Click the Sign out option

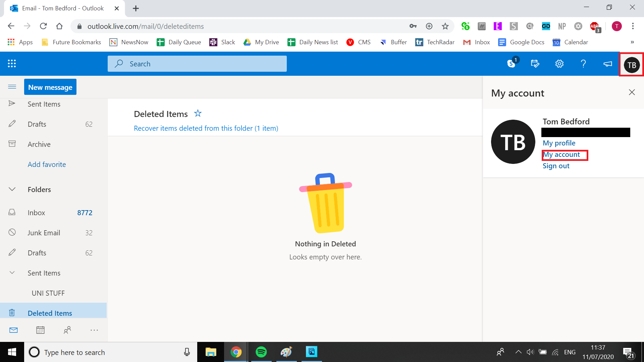point(556,166)
